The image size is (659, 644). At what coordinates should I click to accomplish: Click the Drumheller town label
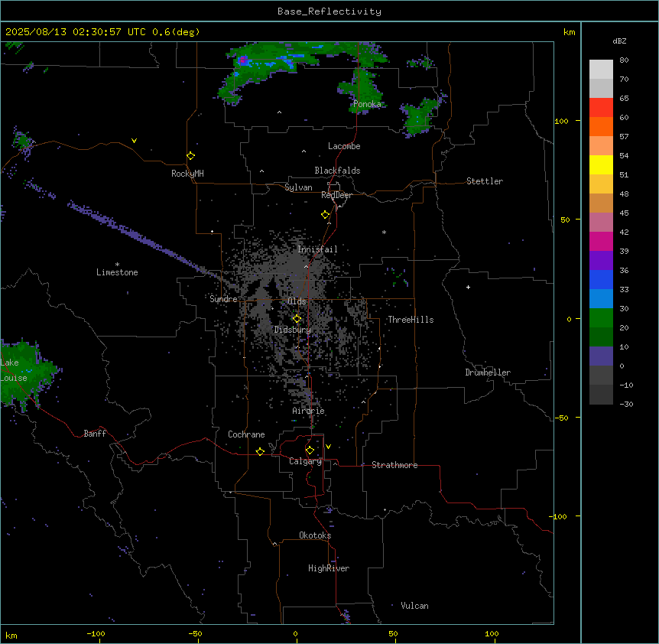[488, 372]
